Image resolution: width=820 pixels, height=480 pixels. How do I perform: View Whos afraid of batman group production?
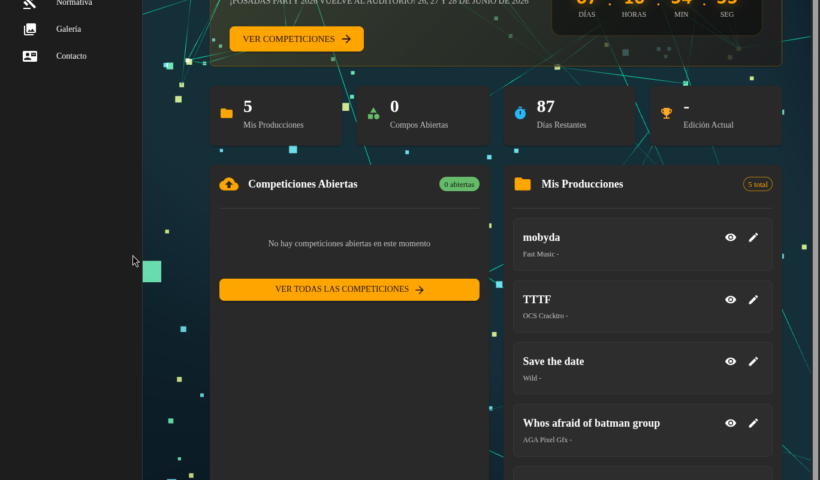(x=730, y=423)
